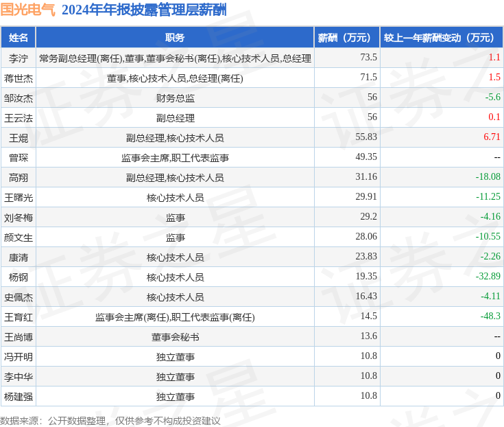Select the name cell 王曙光
The width and height of the screenshot is (504, 427).
pos(19,198)
